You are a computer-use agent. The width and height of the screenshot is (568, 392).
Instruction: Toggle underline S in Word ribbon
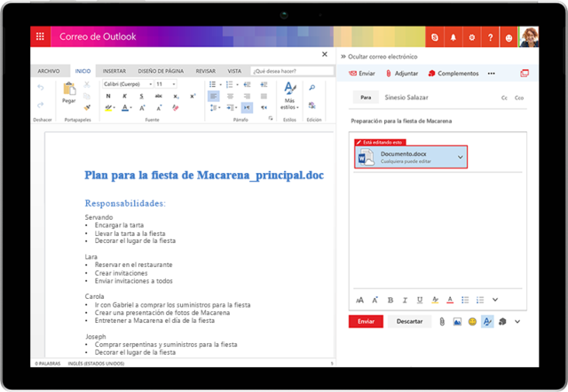click(x=142, y=97)
